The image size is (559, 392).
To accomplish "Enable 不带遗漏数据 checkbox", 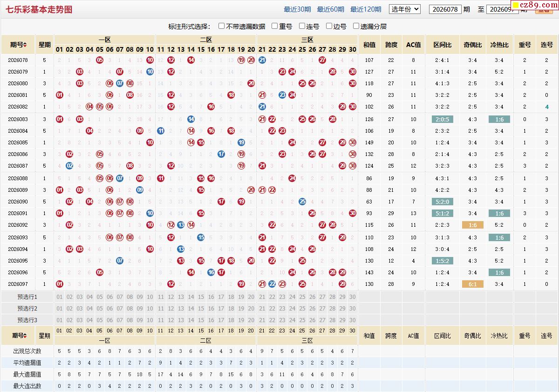I will click(222, 26).
